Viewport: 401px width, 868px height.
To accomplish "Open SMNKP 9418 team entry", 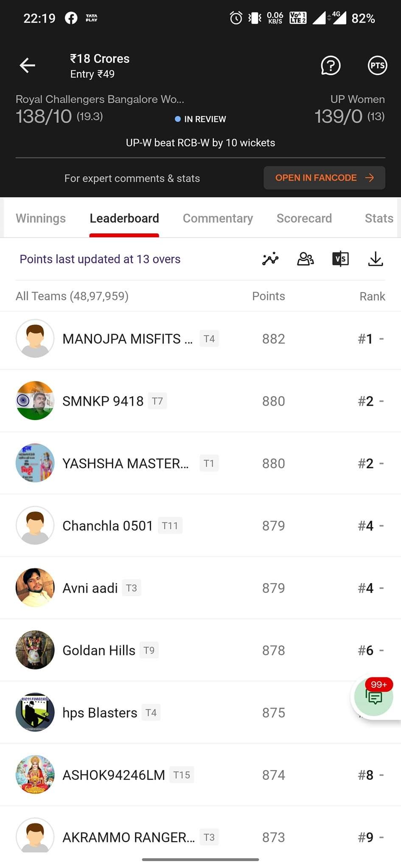I will (200, 401).
